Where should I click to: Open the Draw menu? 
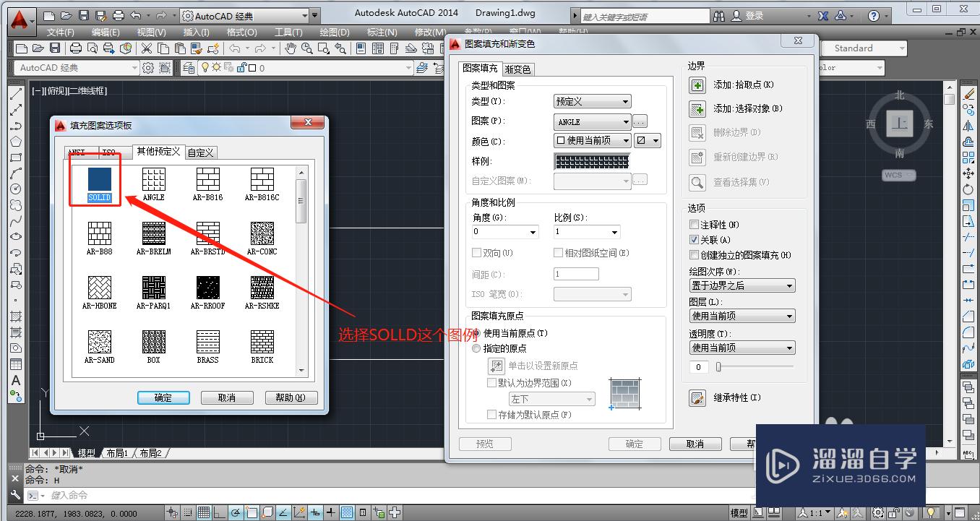[x=334, y=33]
